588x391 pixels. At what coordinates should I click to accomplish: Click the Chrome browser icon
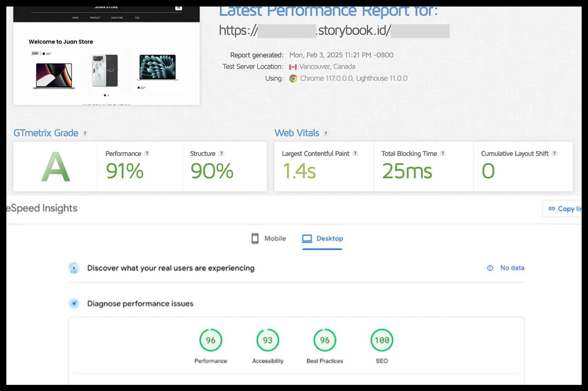pos(293,79)
